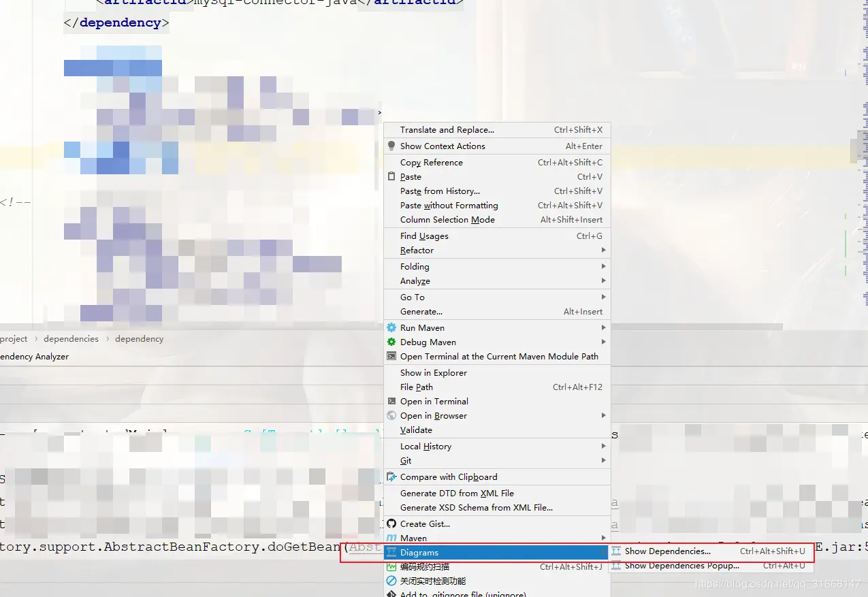Image resolution: width=868 pixels, height=597 pixels.
Task: Select File Path menu entry
Action: coord(497,387)
